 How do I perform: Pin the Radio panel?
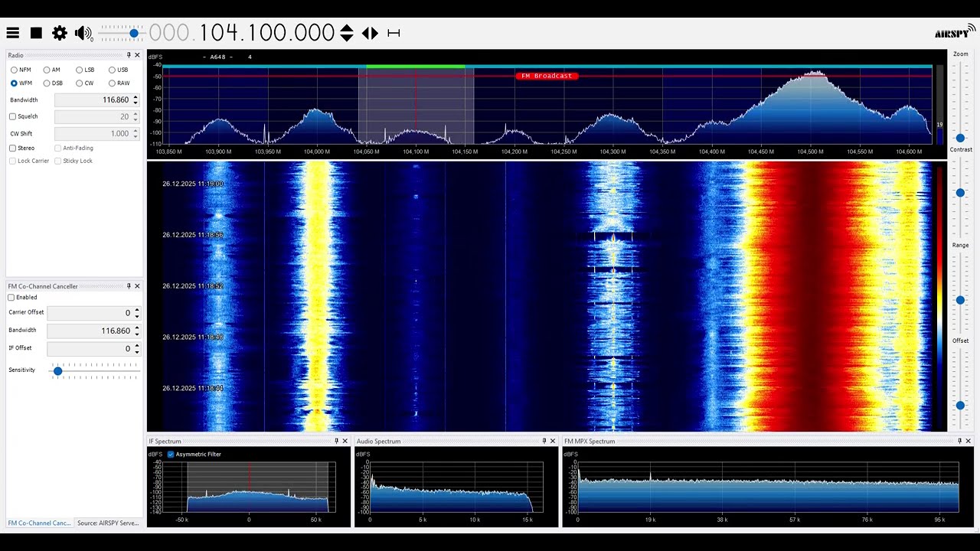pyautogui.click(x=129, y=55)
